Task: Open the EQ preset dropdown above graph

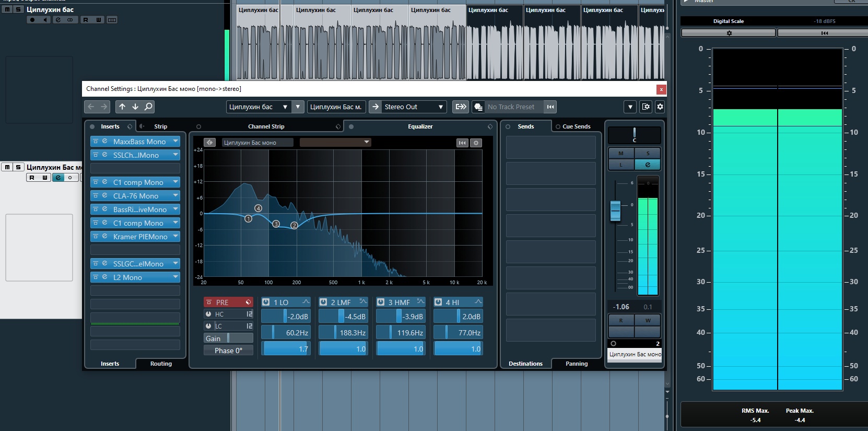Action: 335,142
